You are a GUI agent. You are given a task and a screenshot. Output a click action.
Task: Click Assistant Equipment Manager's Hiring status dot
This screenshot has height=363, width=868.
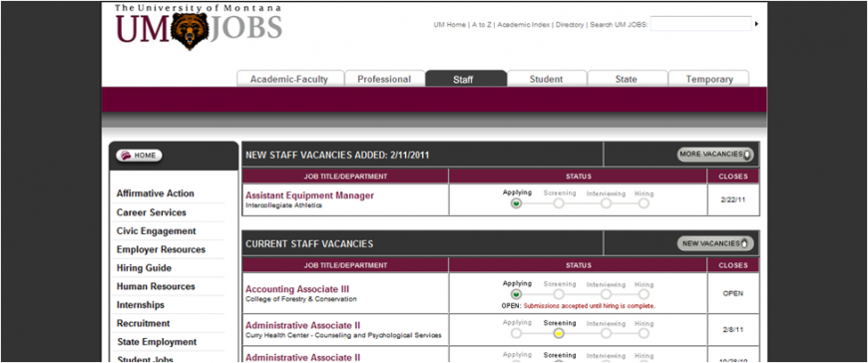click(x=644, y=203)
